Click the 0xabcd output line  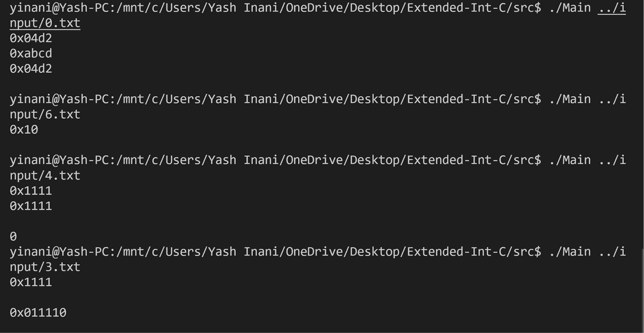31,54
